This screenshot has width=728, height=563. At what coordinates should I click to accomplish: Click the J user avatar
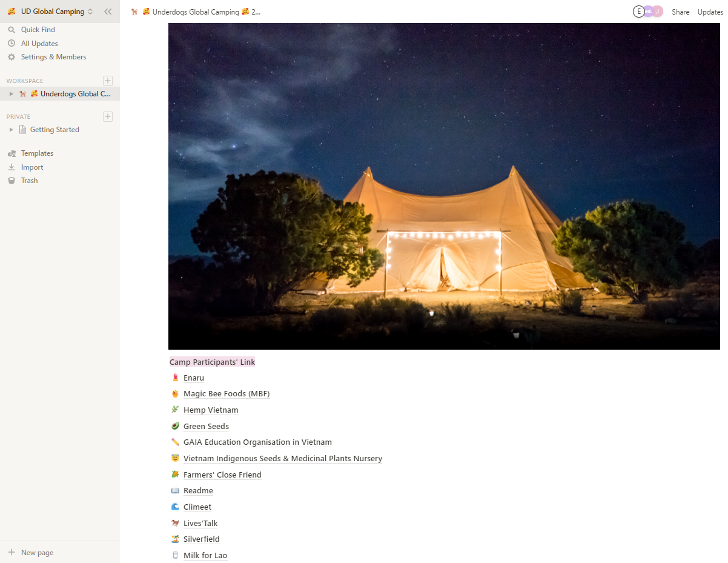click(x=658, y=12)
